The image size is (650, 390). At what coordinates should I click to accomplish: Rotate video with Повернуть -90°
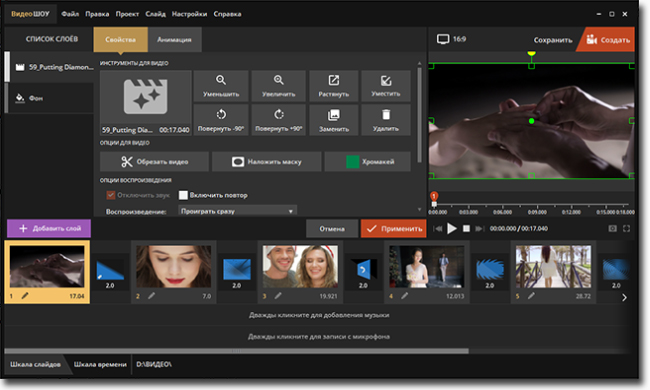coord(221,120)
